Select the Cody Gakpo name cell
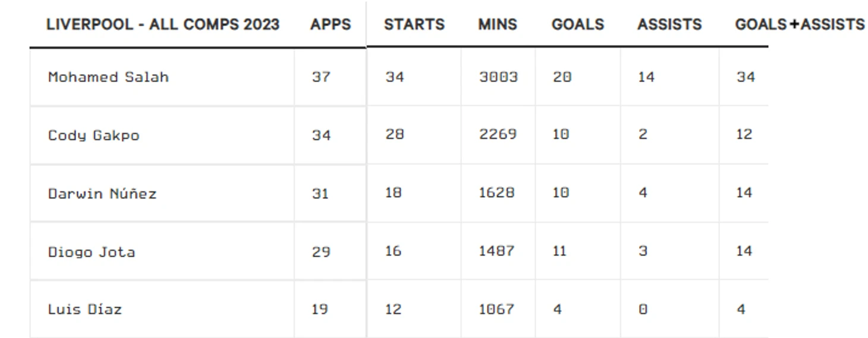The width and height of the screenshot is (868, 338). point(93,135)
